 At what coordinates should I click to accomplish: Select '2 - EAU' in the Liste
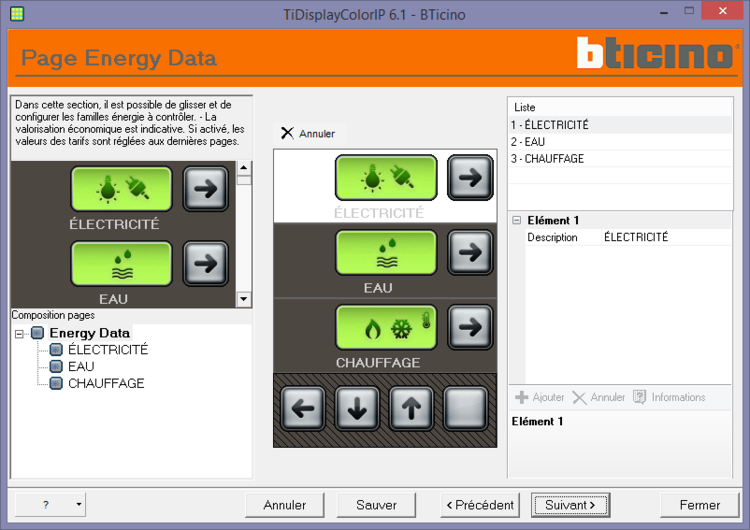click(620, 142)
